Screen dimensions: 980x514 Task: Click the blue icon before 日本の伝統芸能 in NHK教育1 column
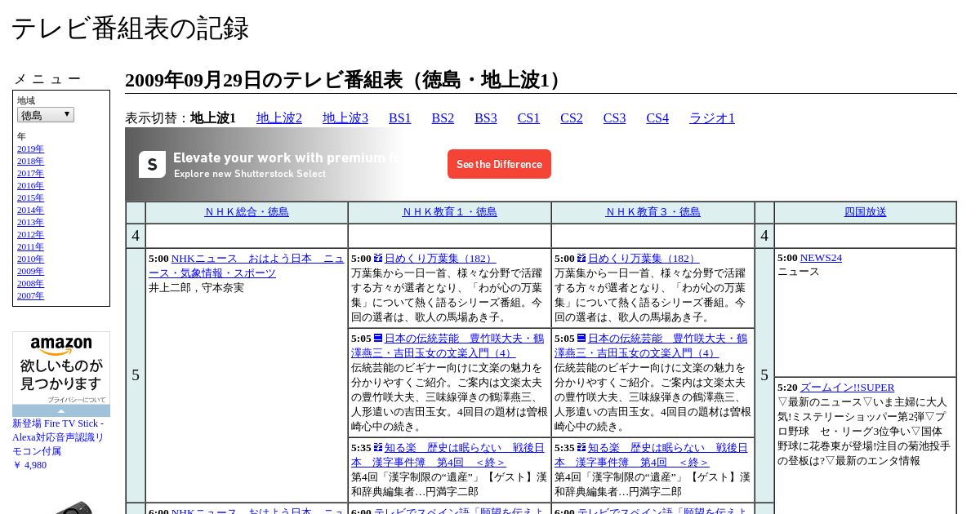[378, 339]
